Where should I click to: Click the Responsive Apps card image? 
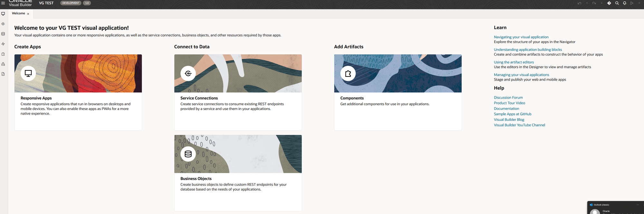point(78,74)
